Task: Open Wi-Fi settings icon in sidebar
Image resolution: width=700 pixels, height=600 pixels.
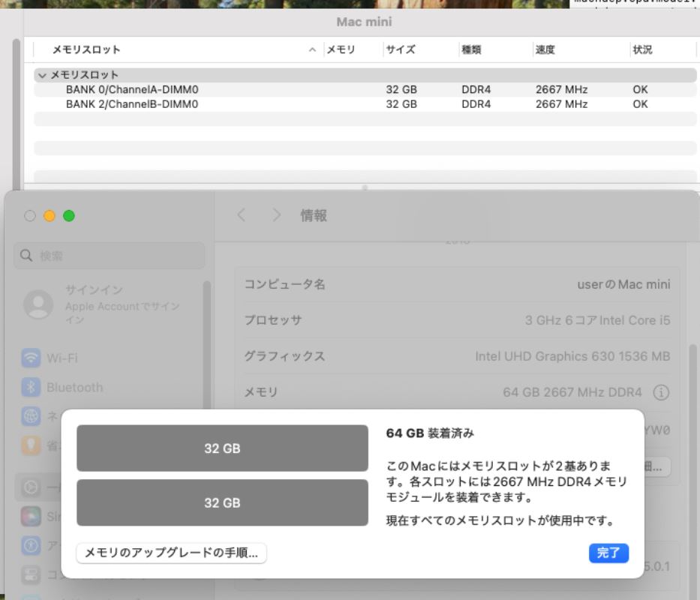Action: 31,358
